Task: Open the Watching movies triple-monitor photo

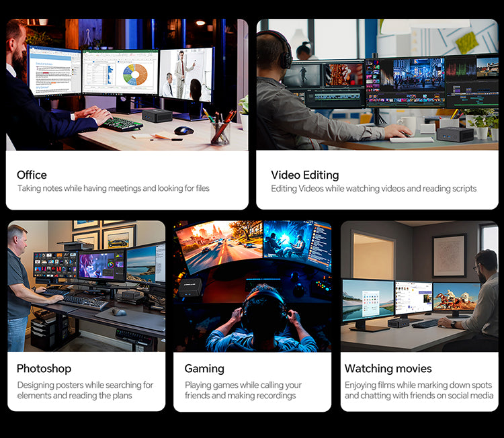Action: (x=419, y=286)
